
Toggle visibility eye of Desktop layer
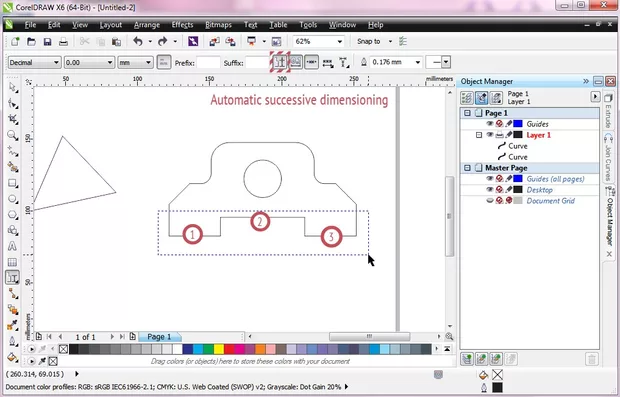tap(490, 190)
